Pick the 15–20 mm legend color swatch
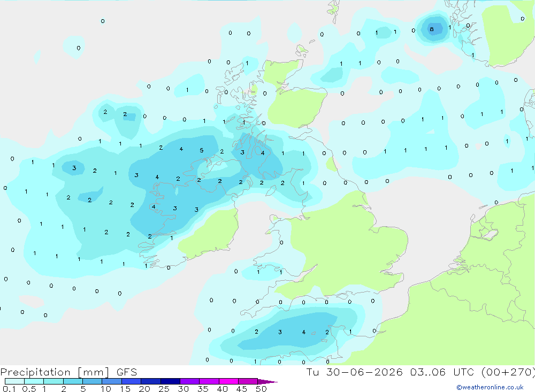This screenshot has width=535, height=392. click(x=132, y=381)
